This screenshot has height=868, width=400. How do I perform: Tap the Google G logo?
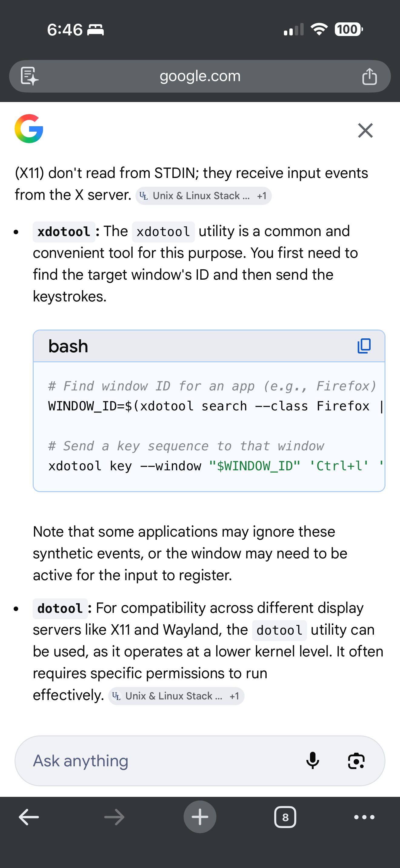coord(29,129)
